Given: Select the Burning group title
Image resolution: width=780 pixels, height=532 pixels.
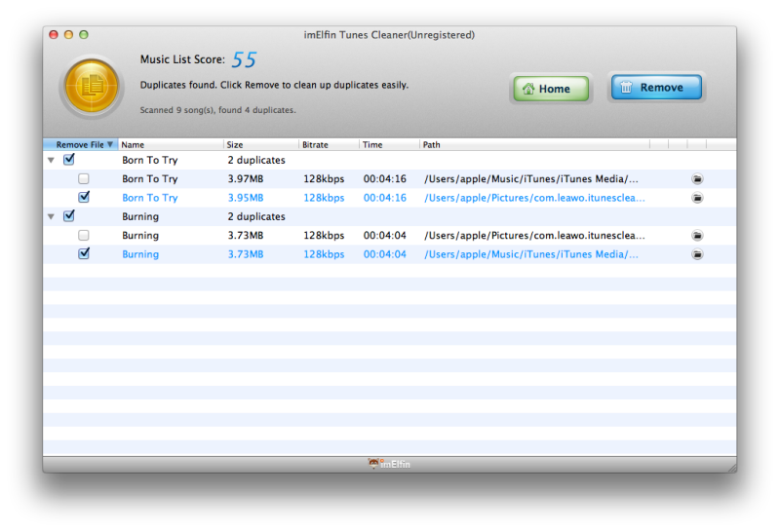Looking at the screenshot, I should coord(140,216).
